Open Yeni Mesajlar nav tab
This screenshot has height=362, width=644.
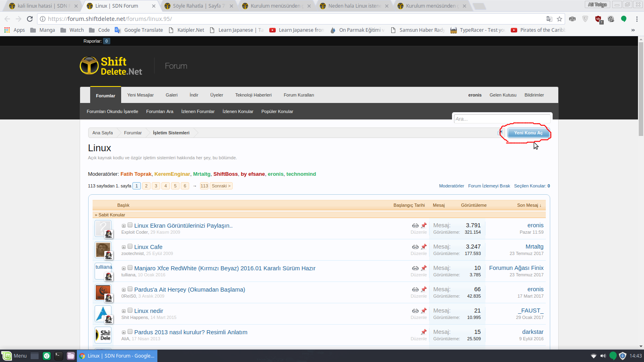point(140,95)
